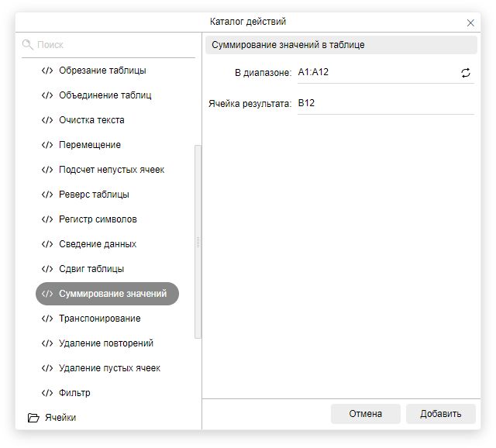
Task: Click the Поиск search field
Action: tap(112, 45)
